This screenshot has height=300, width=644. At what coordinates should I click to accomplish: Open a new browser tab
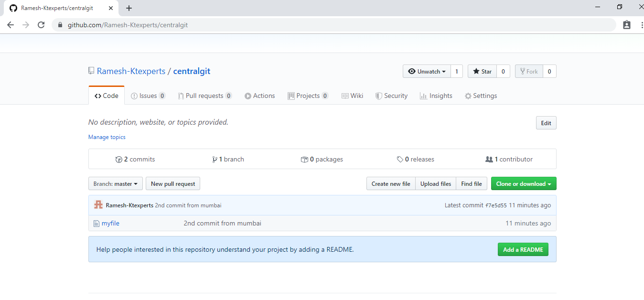tap(129, 8)
